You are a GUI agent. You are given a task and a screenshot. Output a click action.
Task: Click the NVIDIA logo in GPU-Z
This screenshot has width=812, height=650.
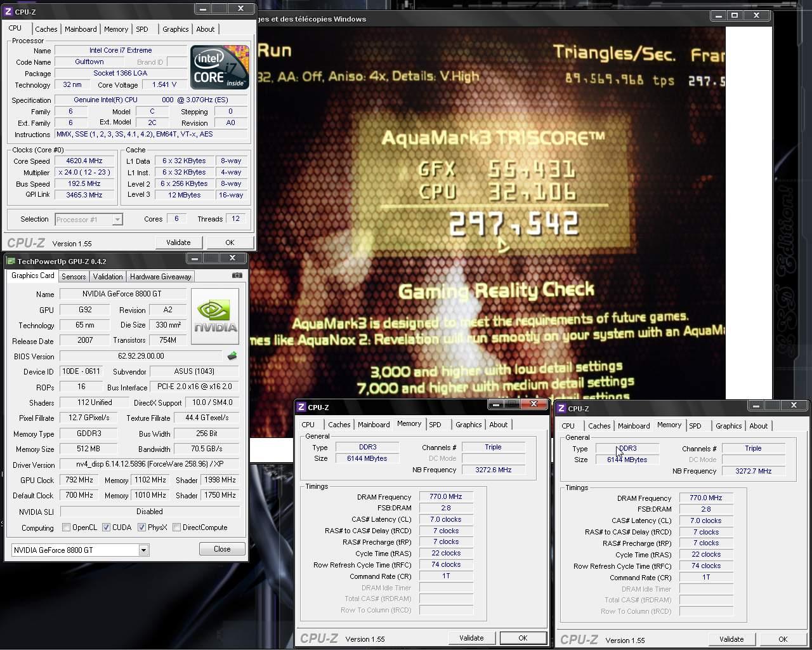[215, 316]
